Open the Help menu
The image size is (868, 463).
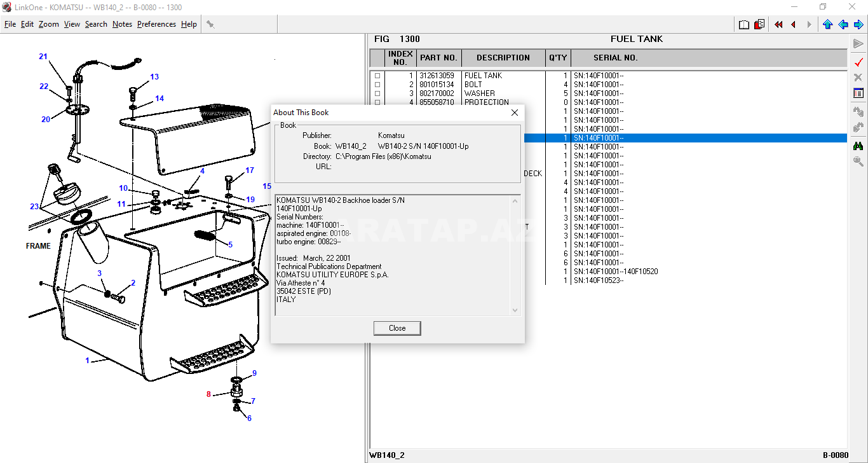tap(189, 24)
